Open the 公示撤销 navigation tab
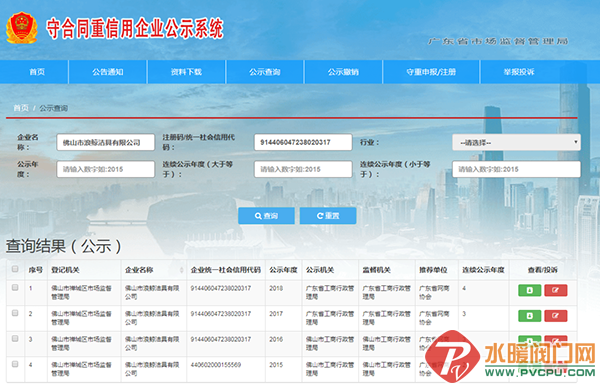 tap(343, 72)
